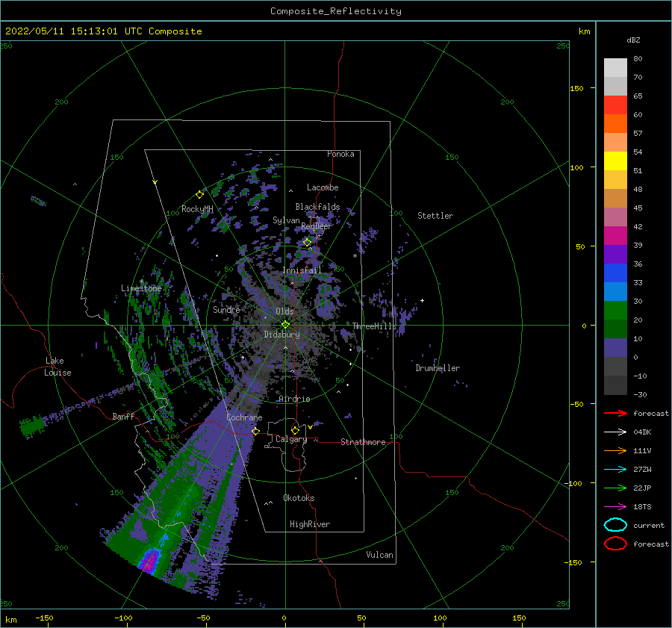Click the RedDeer city label

click(x=317, y=226)
